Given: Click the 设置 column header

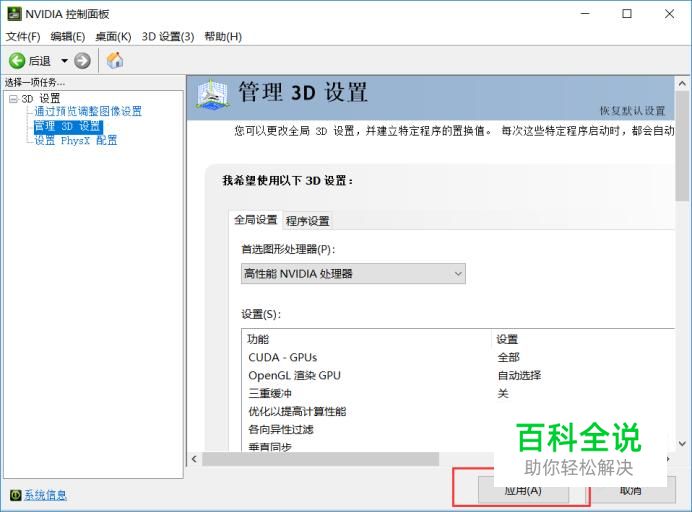Looking at the screenshot, I should click(583, 339).
